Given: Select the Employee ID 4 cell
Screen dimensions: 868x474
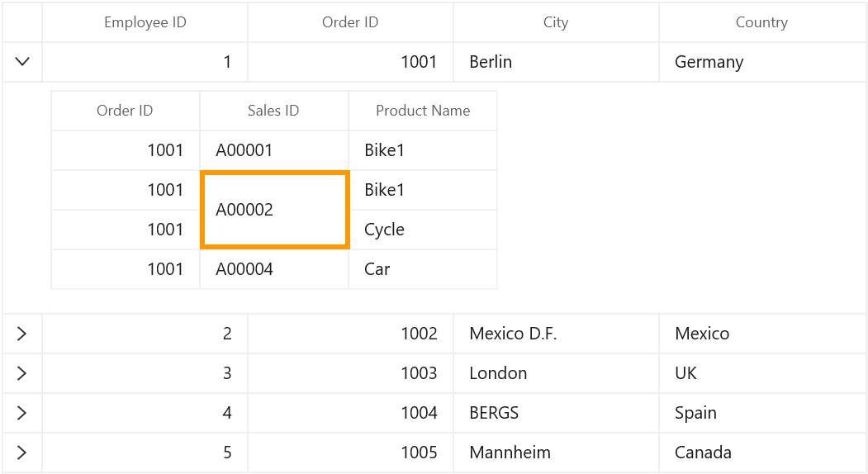Looking at the screenshot, I should click(145, 413).
